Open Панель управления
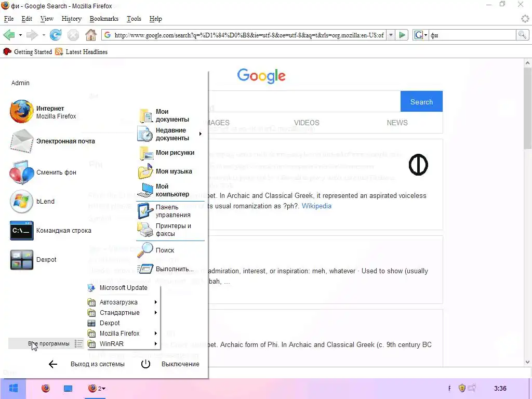The width and height of the screenshot is (532, 399). coord(165,211)
